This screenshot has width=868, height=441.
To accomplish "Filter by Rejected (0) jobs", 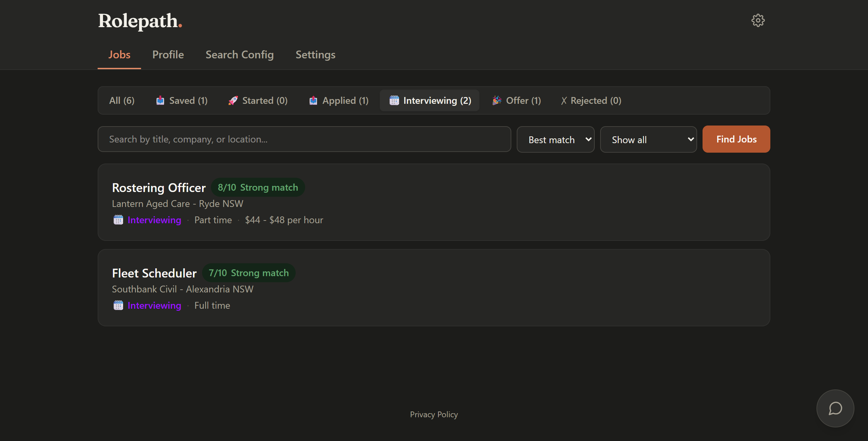I will (591, 100).
